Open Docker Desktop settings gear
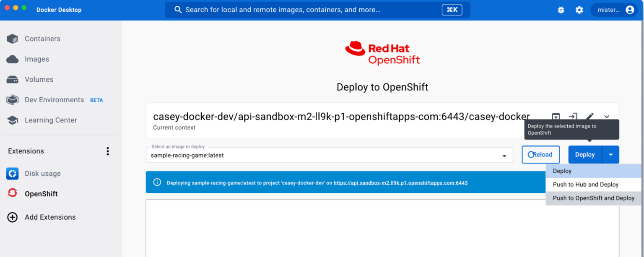The height and width of the screenshot is (257, 644). pyautogui.click(x=579, y=10)
